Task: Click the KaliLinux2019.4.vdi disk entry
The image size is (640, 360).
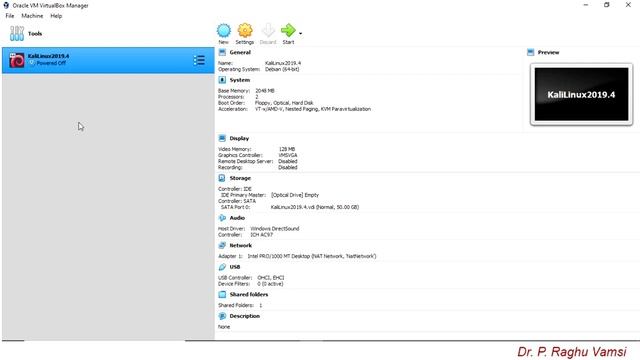Action: point(315,207)
